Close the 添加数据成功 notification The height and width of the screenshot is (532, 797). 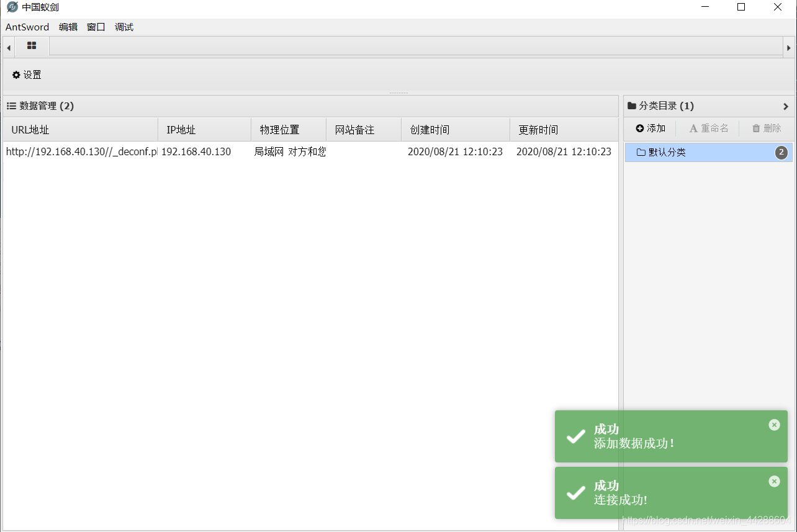pos(774,425)
